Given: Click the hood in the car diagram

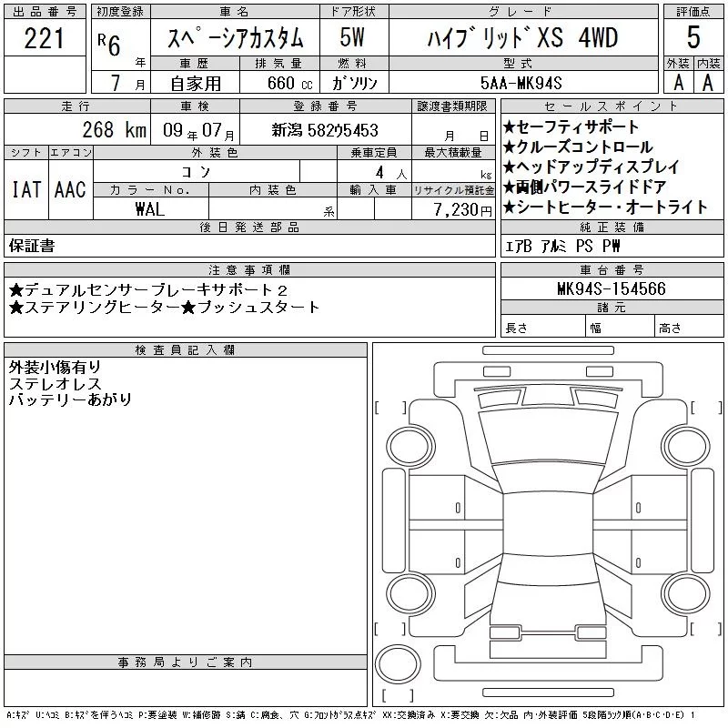Looking at the screenshot, I should click(x=548, y=437).
